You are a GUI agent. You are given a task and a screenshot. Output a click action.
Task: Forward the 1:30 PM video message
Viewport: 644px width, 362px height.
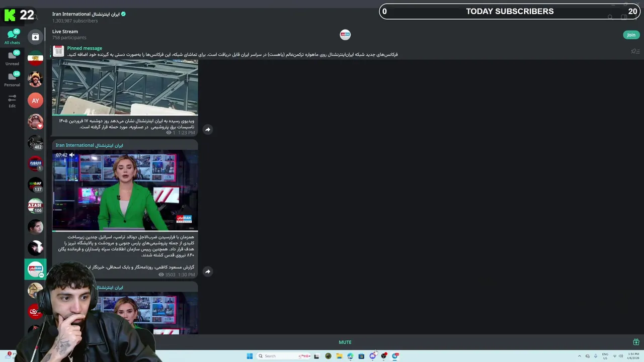tap(207, 271)
